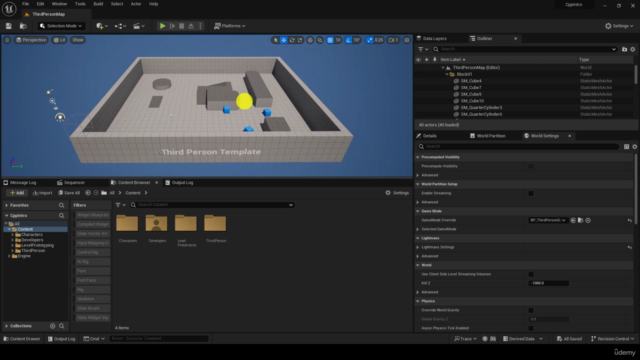Image resolution: width=640 pixels, height=360 pixels.
Task: Toggle Async Physics Tick Enabled checkbox
Action: [531, 328]
